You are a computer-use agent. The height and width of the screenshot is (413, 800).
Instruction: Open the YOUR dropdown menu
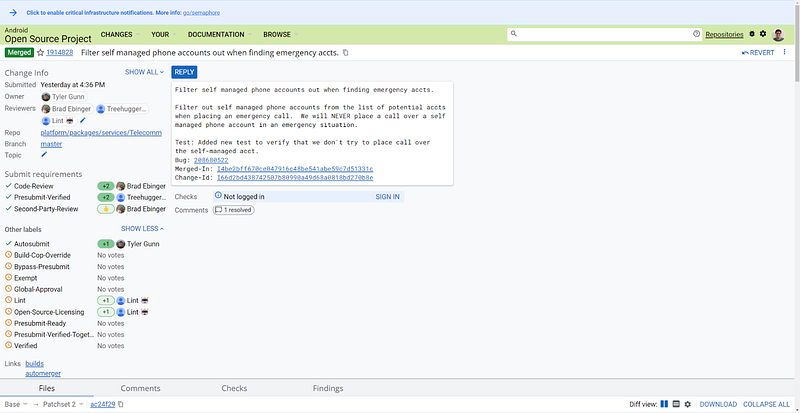(163, 35)
